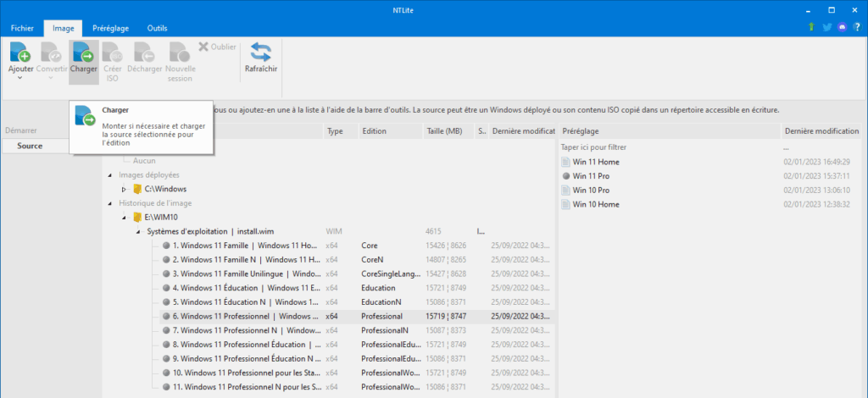Click the Convertir toolbar icon
This screenshot has height=398, width=868.
(53, 53)
